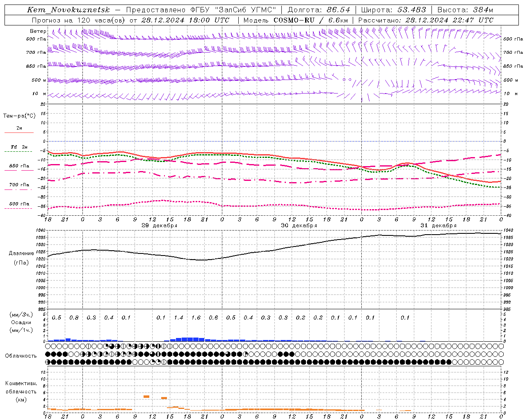
Task: Click the 'Прогноз на 120 часа(ов)' text
Action: tap(79, 20)
